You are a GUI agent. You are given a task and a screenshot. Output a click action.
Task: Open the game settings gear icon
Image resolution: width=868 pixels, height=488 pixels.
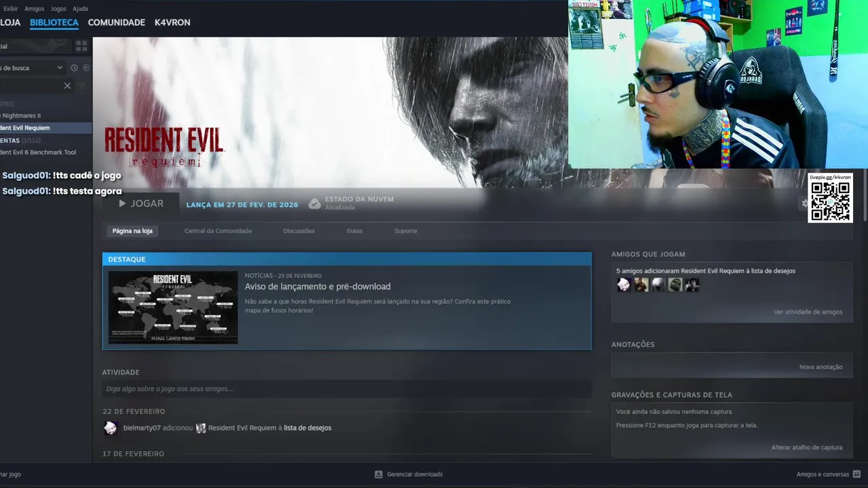click(805, 203)
